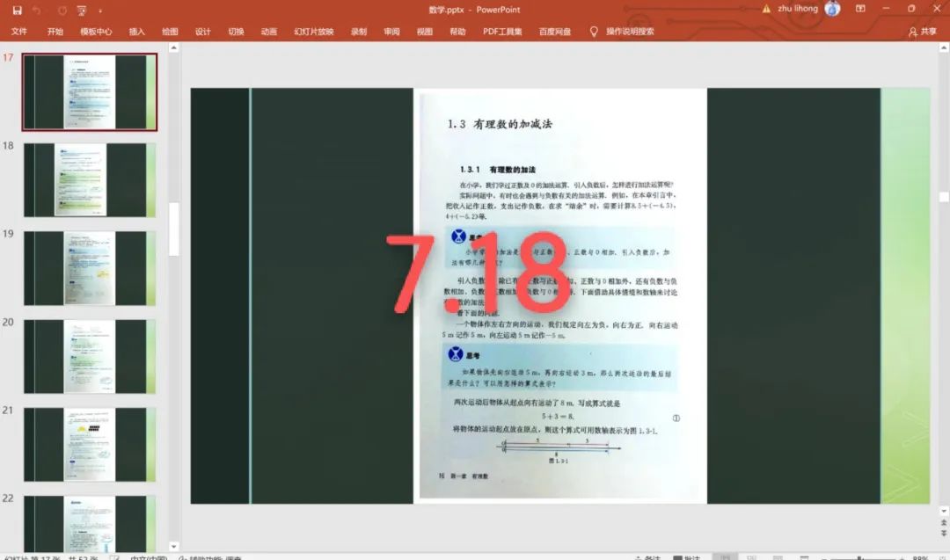The image size is (950, 560).
Task: Start slideshow from beginning icon
Action: click(82, 10)
